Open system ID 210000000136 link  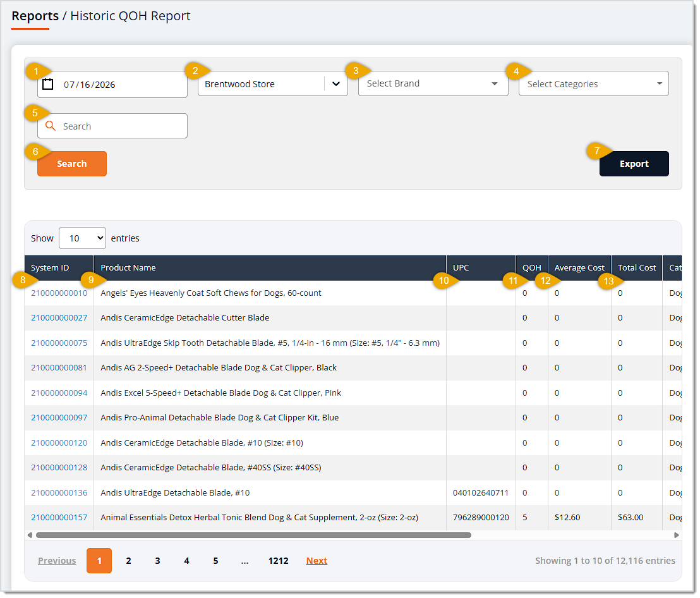click(x=59, y=494)
